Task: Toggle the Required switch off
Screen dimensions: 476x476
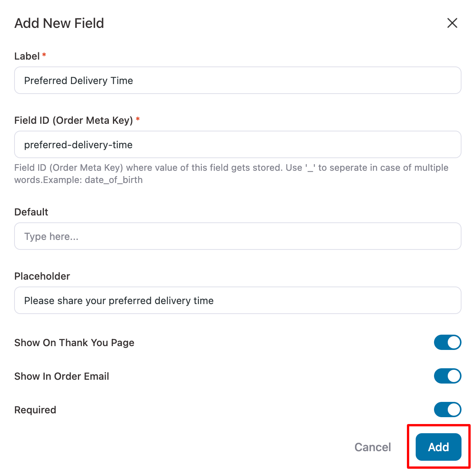Action: (447, 410)
